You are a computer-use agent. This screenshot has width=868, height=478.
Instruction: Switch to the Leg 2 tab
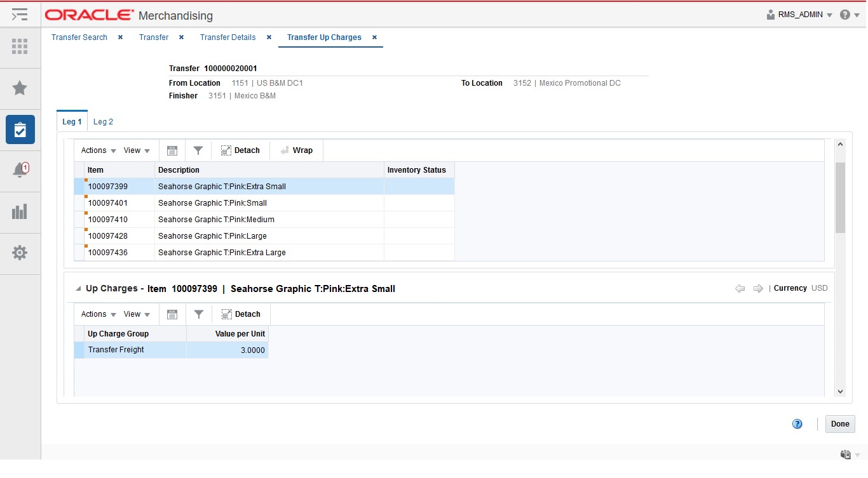click(x=103, y=121)
